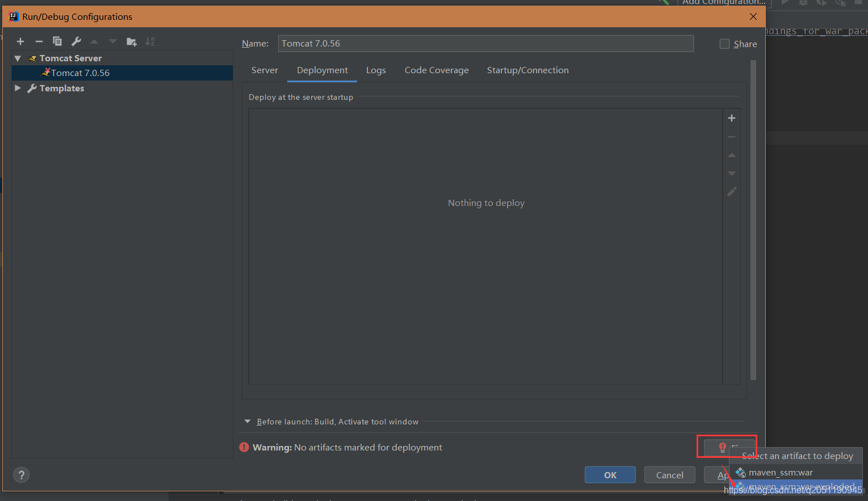Click the OK button
Screen dimensions: 868x501
click(610, 475)
